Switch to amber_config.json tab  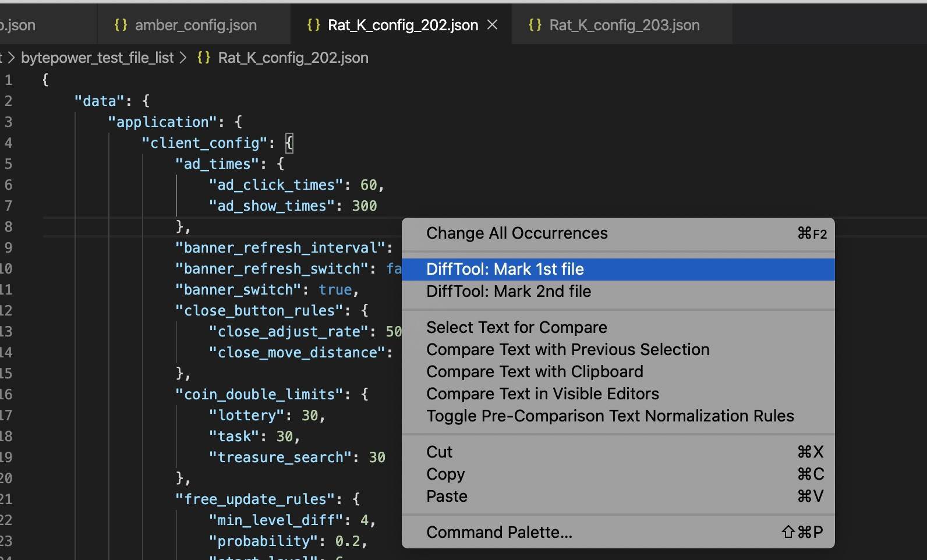(194, 25)
